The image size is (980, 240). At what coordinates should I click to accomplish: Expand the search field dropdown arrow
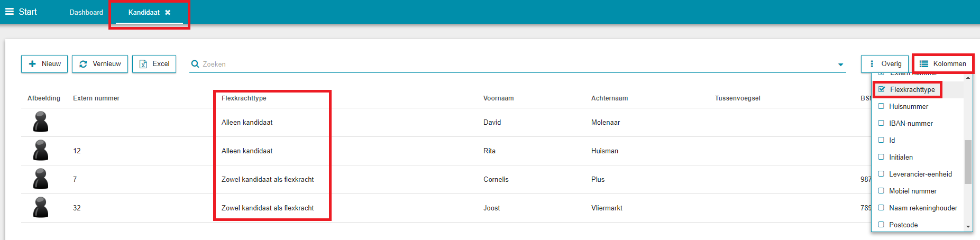840,64
